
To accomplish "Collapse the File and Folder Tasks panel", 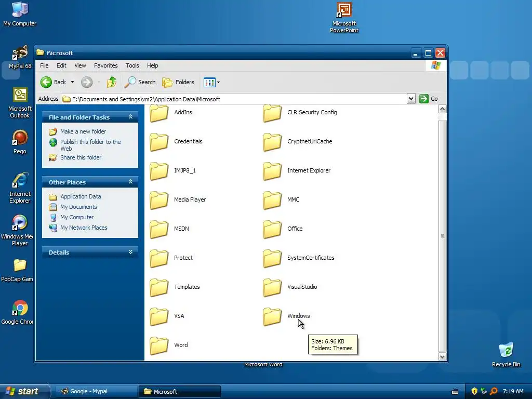I will point(130,117).
